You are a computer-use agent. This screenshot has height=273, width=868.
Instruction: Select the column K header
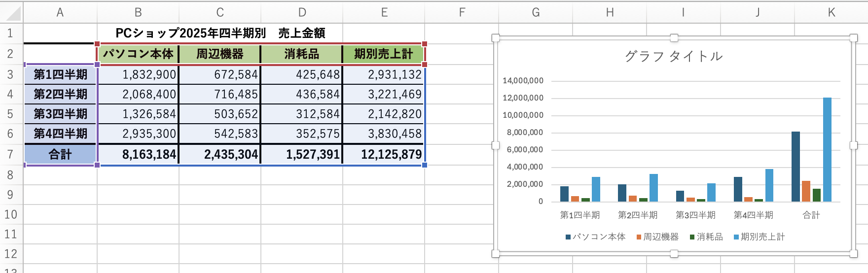click(x=832, y=12)
